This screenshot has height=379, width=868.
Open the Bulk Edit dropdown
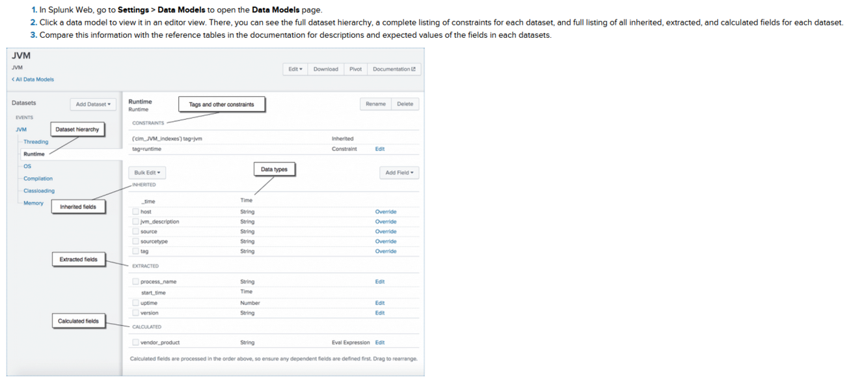[147, 173]
